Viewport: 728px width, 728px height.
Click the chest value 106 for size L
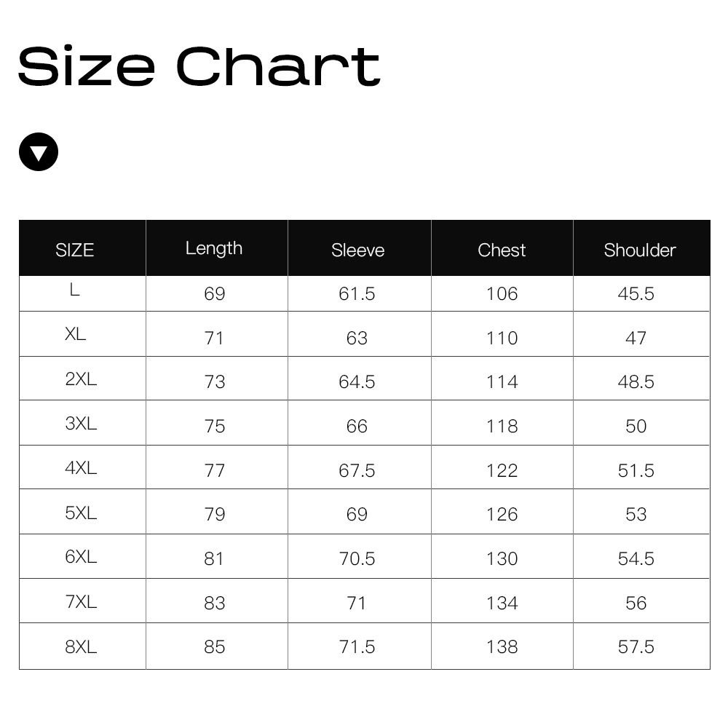[502, 294]
